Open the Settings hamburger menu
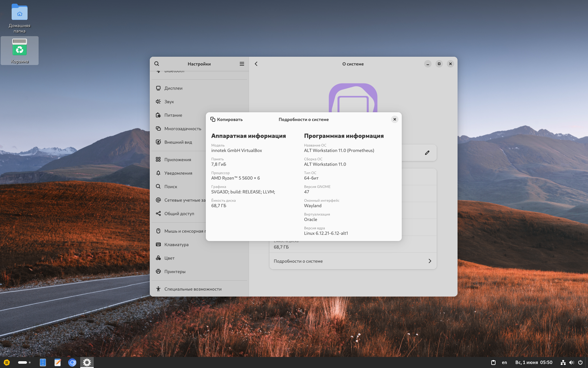Image resolution: width=588 pixels, height=368 pixels. [x=242, y=64]
